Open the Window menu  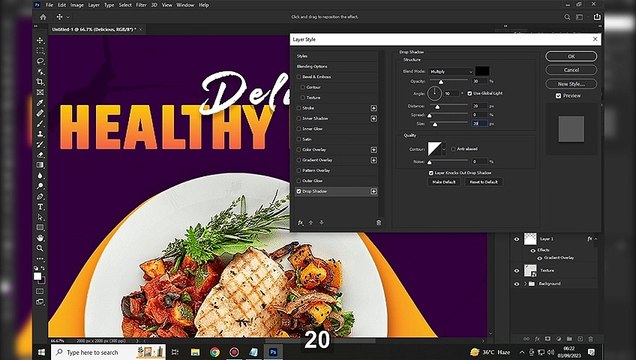[185, 5]
